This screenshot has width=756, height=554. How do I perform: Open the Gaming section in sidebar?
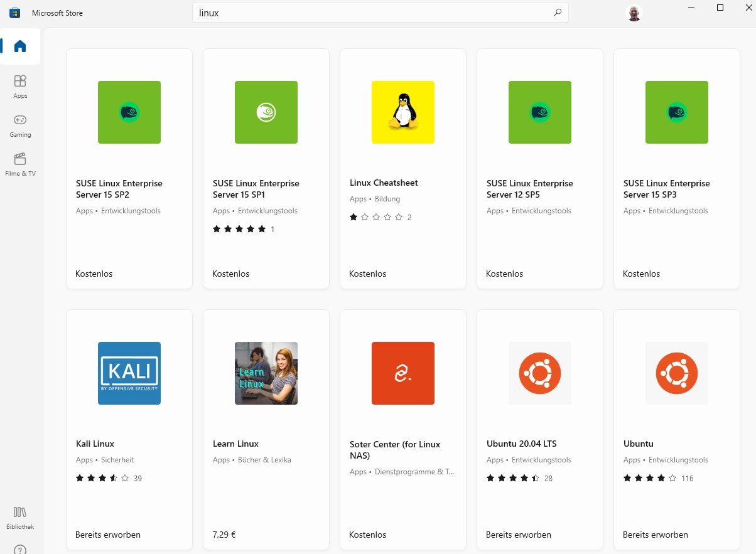[x=20, y=125]
